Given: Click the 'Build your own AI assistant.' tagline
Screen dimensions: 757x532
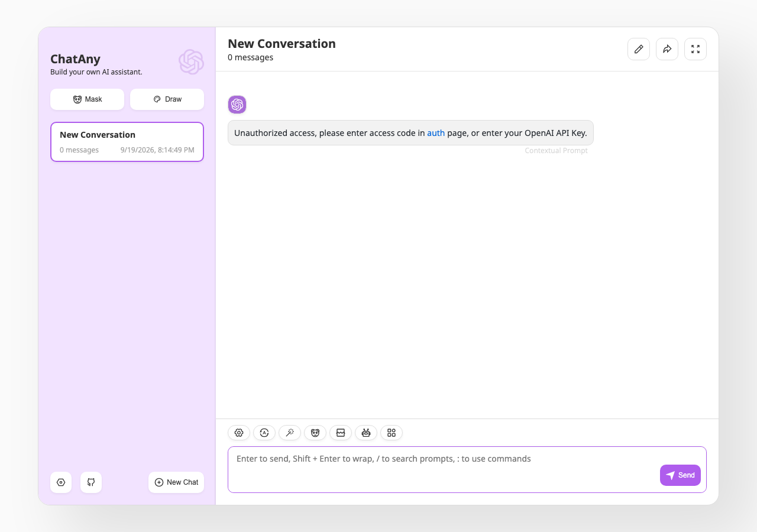Looking at the screenshot, I should (96, 72).
